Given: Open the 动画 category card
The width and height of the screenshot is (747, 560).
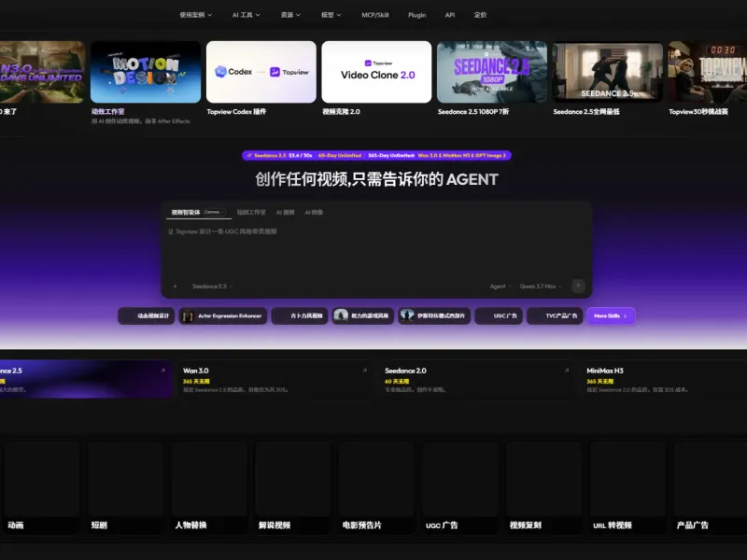Looking at the screenshot, I should pyautogui.click(x=42, y=486).
